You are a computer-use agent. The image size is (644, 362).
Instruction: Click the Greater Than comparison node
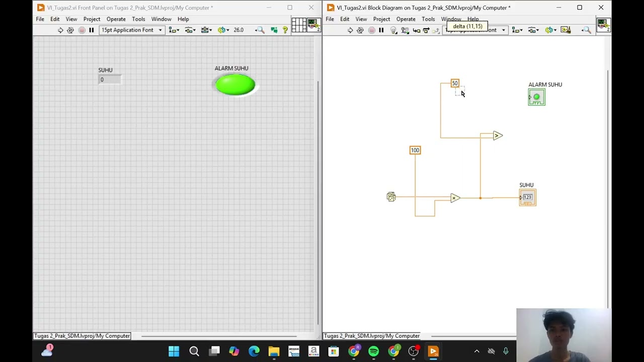tap(498, 135)
